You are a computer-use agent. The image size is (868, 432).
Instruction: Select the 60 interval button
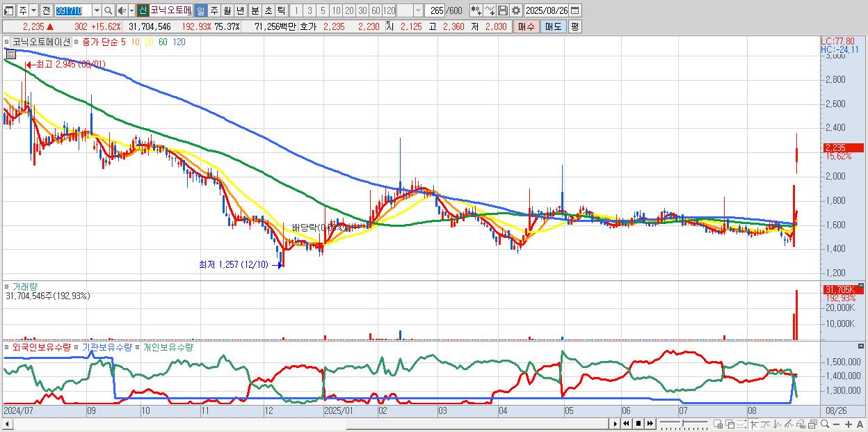pyautogui.click(x=376, y=10)
